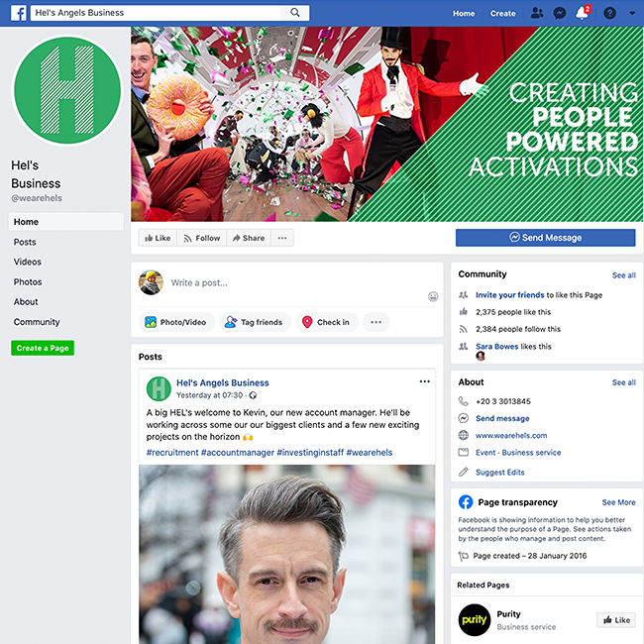Viewport: 644px width, 644px height.
Task: Select Videos in the left sidebar
Action: [27, 262]
